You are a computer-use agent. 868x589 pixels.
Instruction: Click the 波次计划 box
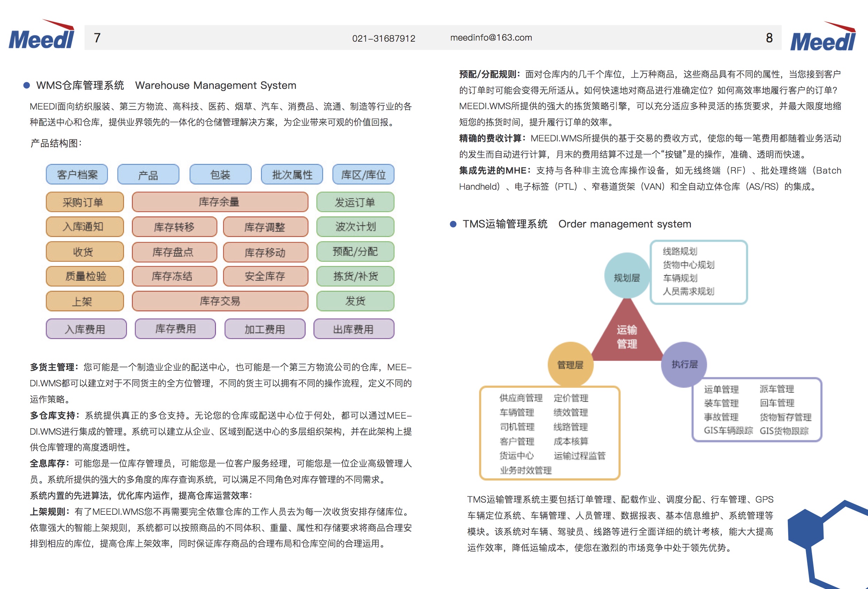pyautogui.click(x=355, y=227)
